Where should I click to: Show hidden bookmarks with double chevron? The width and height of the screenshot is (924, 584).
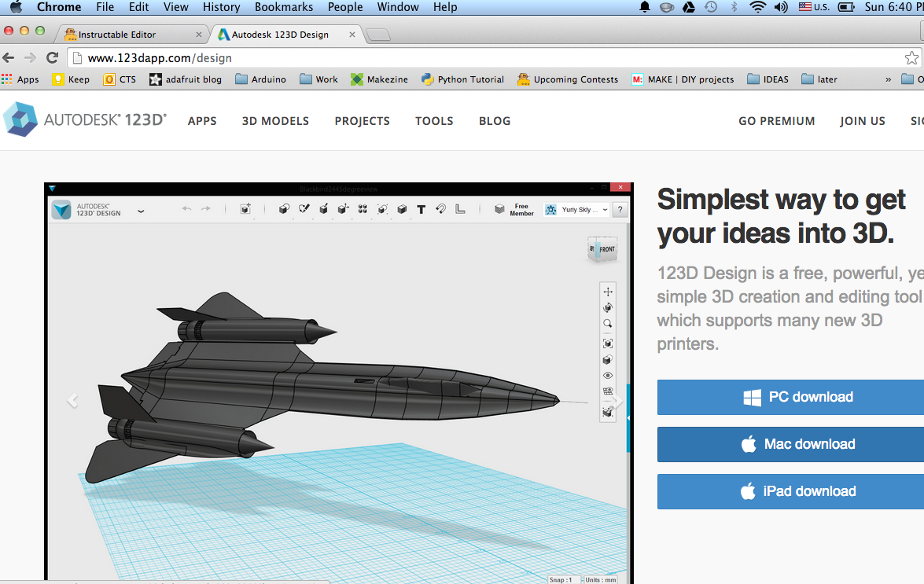pyautogui.click(x=888, y=79)
